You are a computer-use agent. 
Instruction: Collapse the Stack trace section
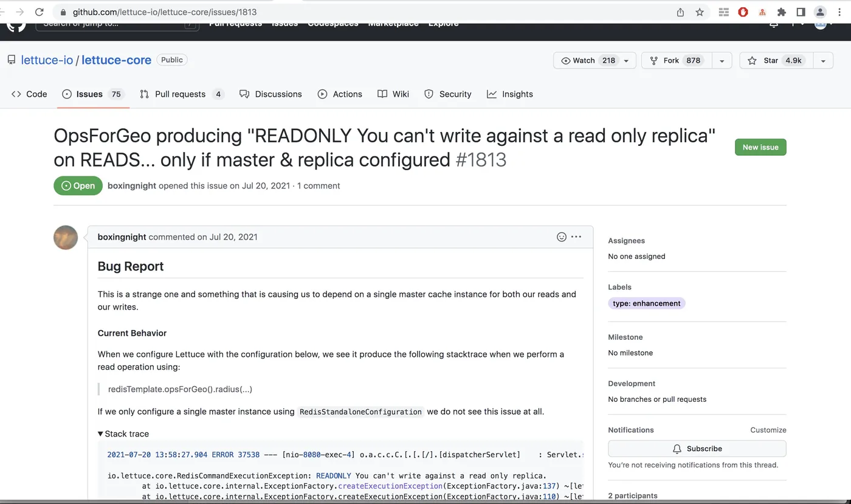[123, 433]
